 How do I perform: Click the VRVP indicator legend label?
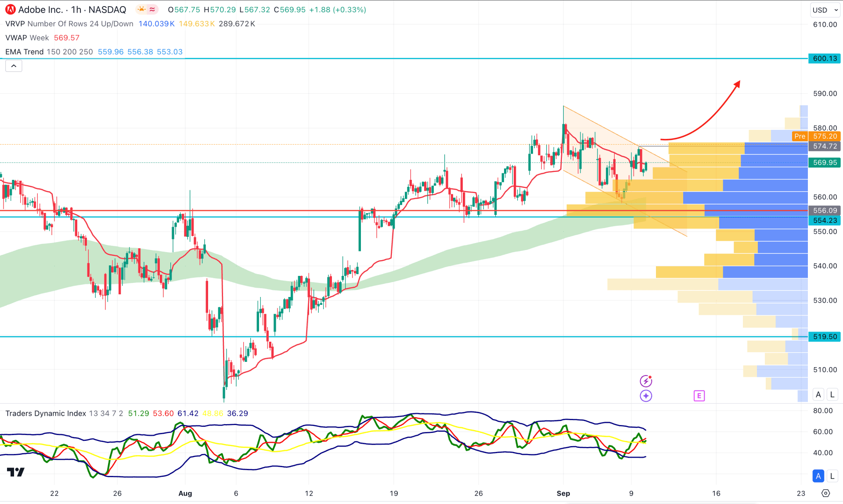(69, 24)
